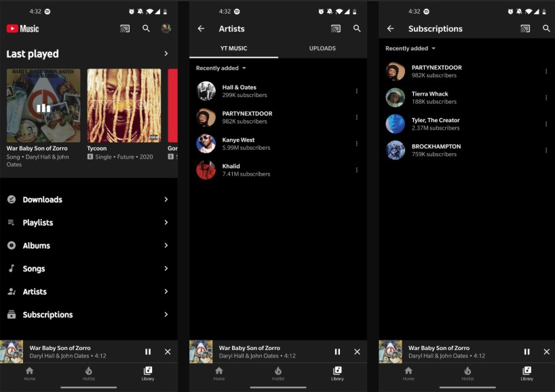Tap Hotlist flame icon on Library screen
This screenshot has width=555, height=392.
[88, 370]
